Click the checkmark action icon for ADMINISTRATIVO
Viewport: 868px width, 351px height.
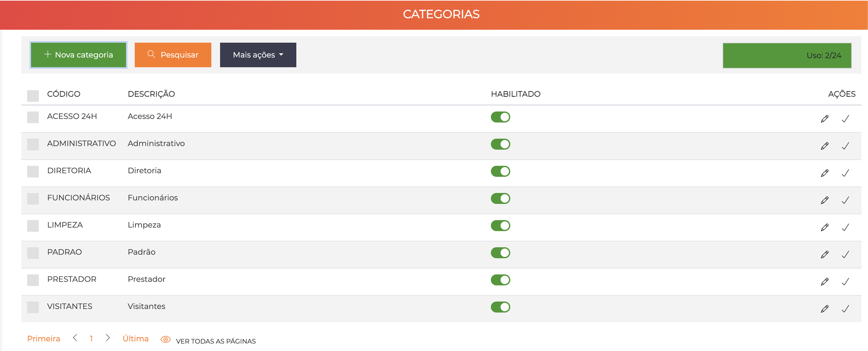(845, 145)
